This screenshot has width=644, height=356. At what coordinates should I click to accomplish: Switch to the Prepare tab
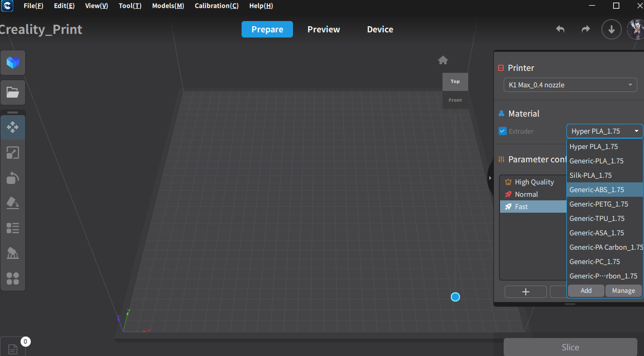(x=267, y=29)
